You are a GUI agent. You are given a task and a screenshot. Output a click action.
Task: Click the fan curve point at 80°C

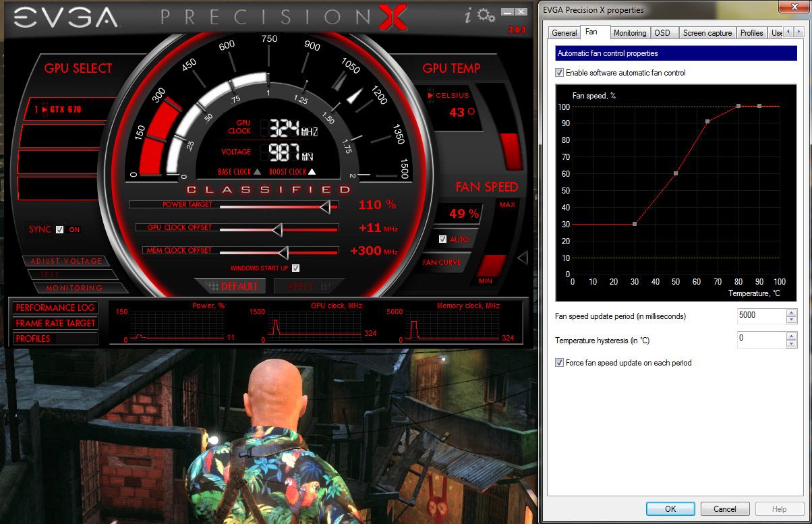tap(738, 106)
